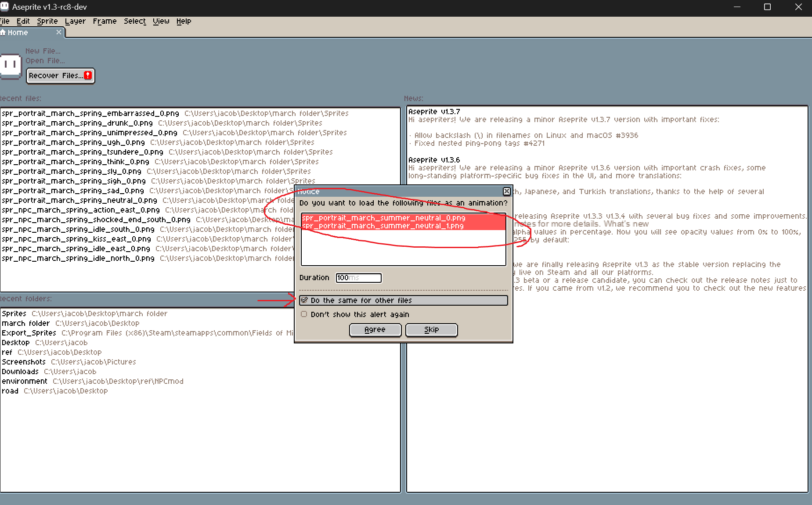Open the File menu

tap(4, 21)
